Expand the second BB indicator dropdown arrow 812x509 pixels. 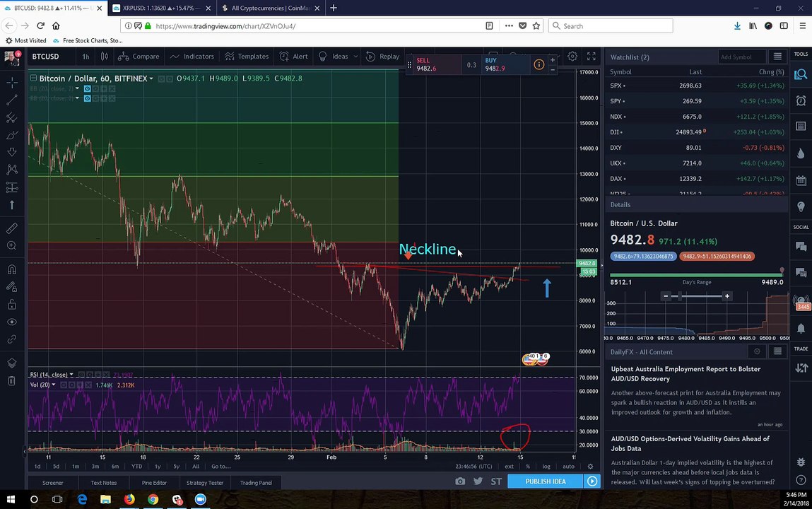coord(77,98)
